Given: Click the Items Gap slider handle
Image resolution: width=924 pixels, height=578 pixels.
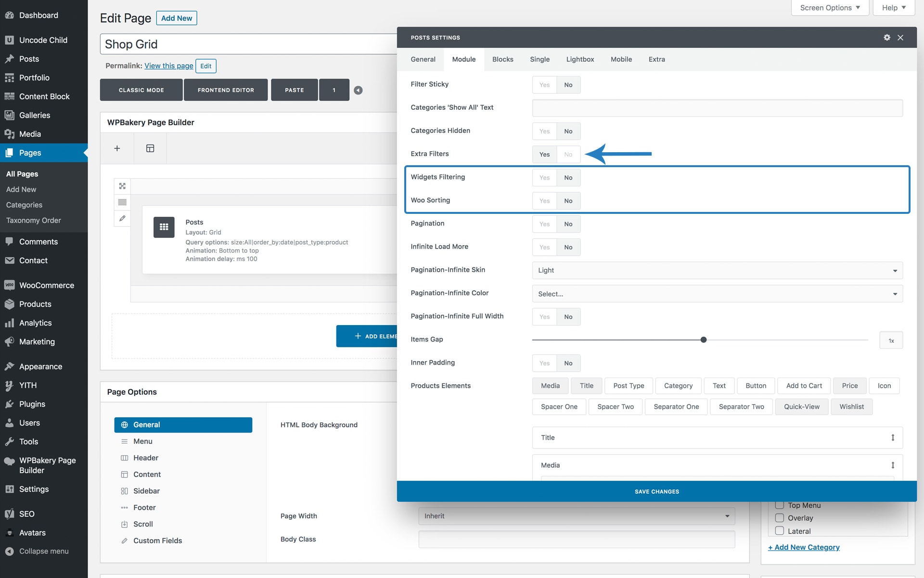Looking at the screenshot, I should coord(704,340).
